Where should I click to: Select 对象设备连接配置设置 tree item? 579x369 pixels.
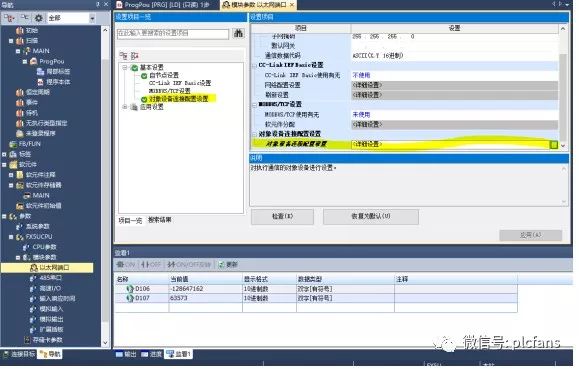179,99
